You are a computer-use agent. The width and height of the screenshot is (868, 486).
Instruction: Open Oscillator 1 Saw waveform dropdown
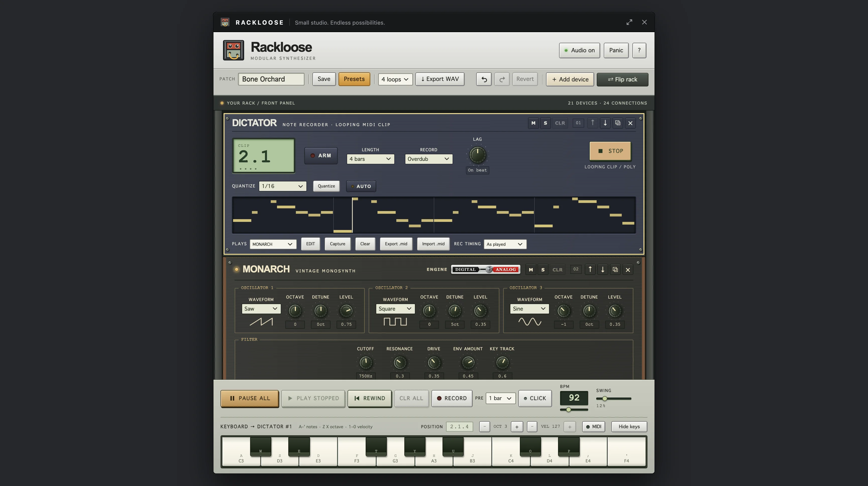tap(261, 309)
